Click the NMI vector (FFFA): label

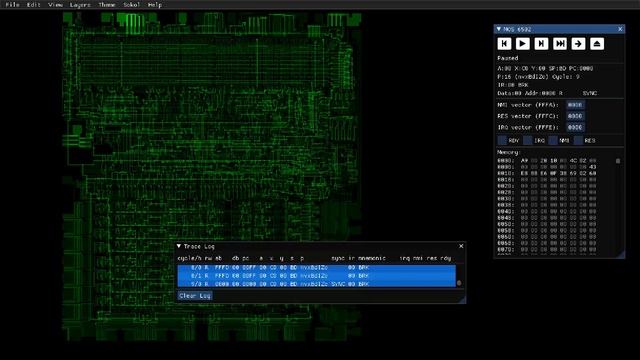[x=529, y=105]
